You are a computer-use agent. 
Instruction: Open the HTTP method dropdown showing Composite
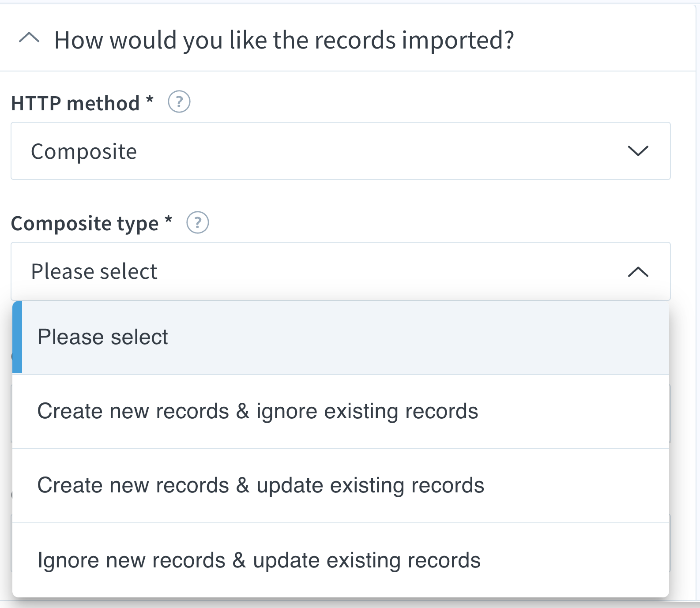coord(341,151)
